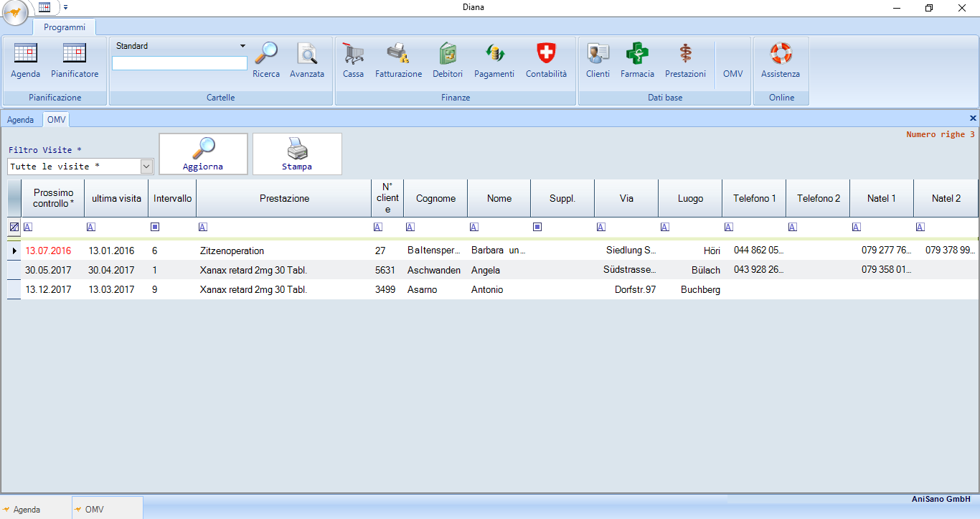Select the row indicator arrow for Zitzenoperation

[14, 251]
